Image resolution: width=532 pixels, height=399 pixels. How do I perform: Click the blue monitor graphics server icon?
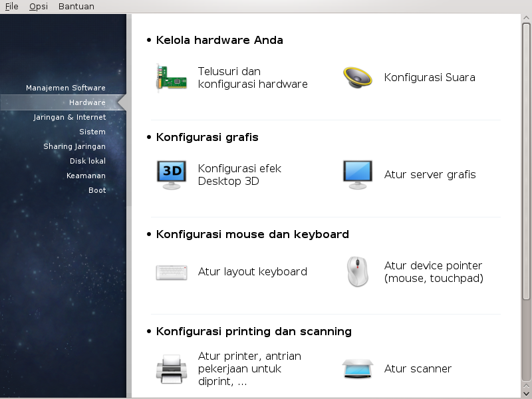click(x=358, y=175)
